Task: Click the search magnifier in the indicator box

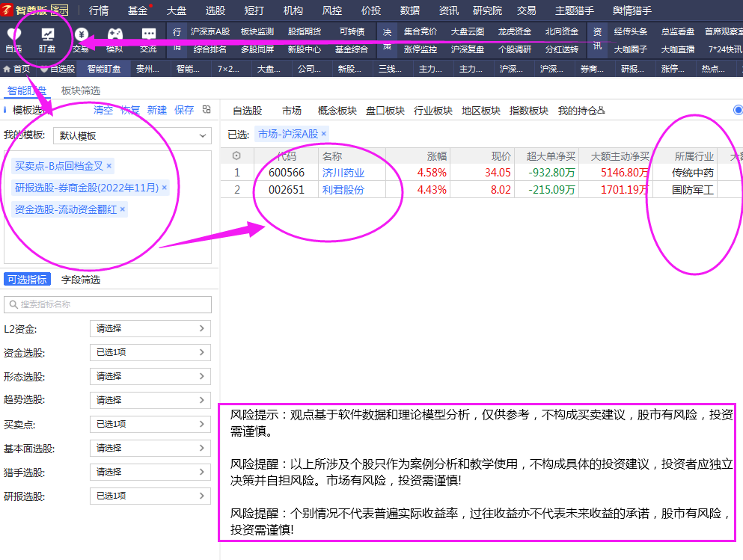Action: coord(13,304)
